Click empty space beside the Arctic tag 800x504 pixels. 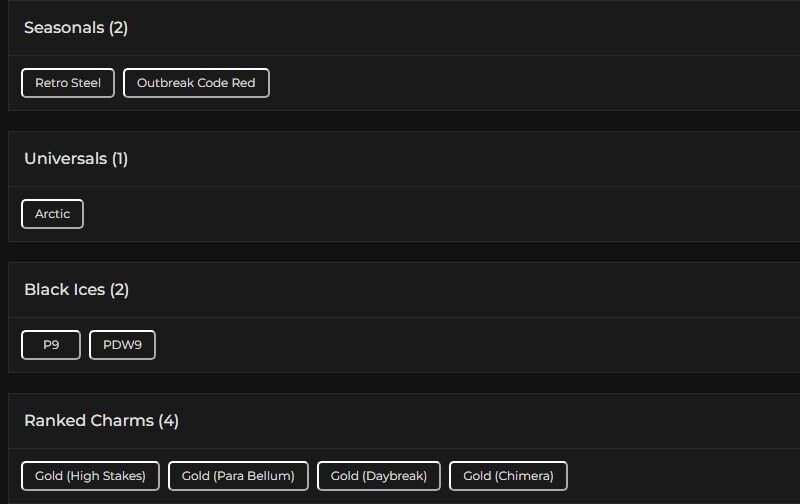click(x=400, y=214)
